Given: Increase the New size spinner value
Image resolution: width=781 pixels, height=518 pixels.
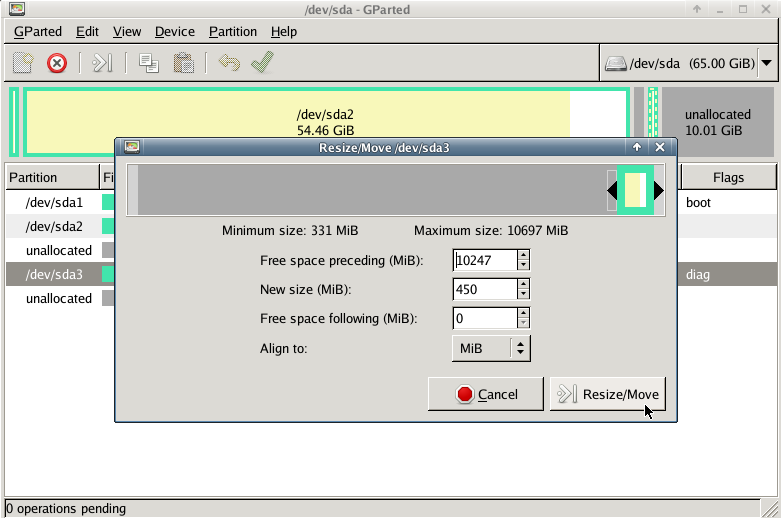Looking at the screenshot, I should click(x=523, y=284).
